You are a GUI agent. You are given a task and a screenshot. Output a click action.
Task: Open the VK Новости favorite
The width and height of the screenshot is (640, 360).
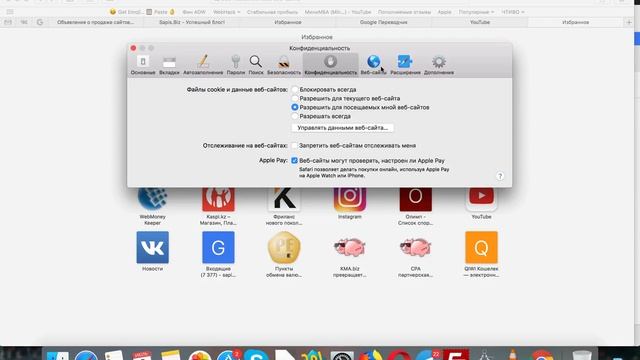point(152,251)
